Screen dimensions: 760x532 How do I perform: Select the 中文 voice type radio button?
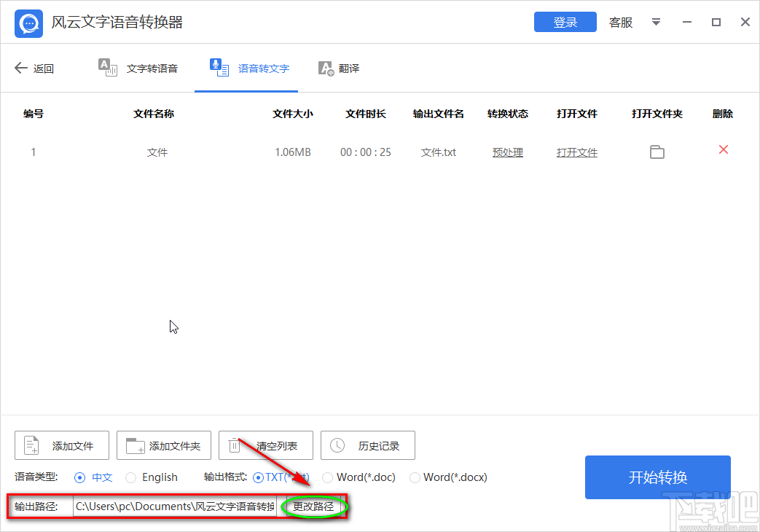[80, 477]
